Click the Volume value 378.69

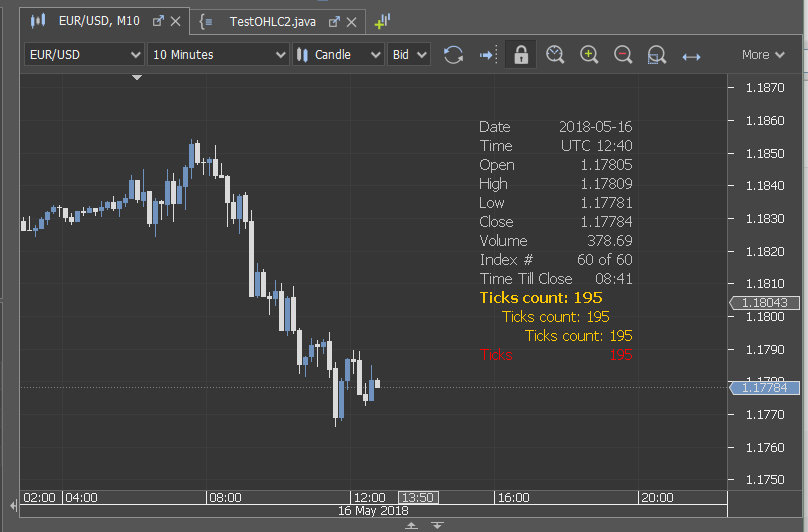click(x=610, y=241)
